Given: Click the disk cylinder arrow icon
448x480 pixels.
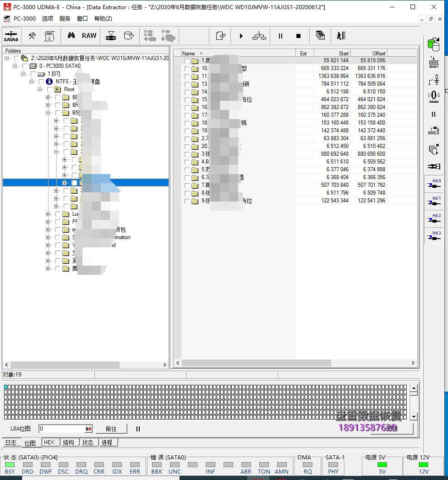Looking at the screenshot, I should (129, 36).
